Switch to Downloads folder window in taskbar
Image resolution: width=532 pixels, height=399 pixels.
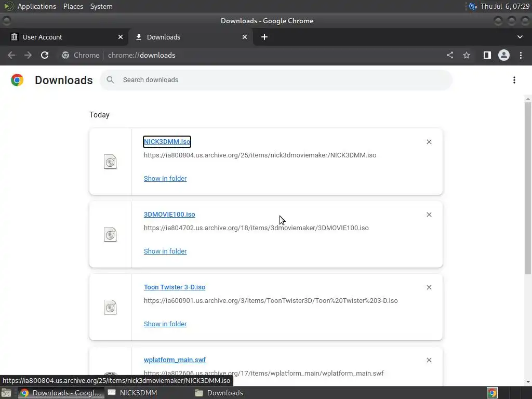[x=220, y=393]
